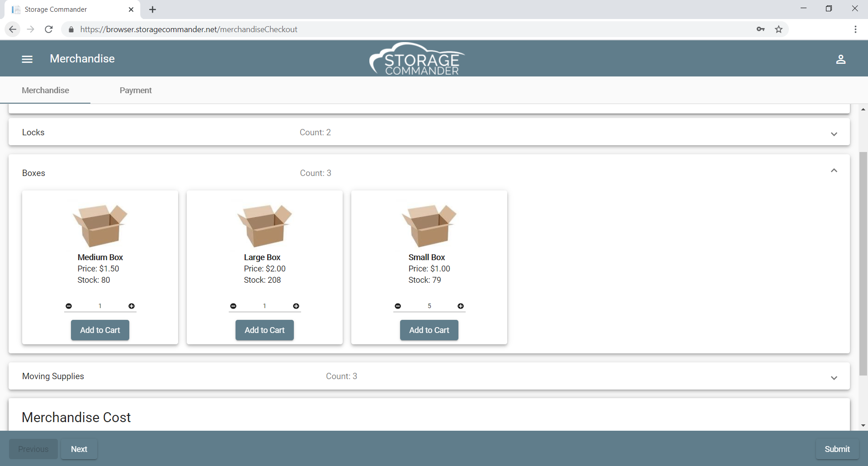Switch to the Payment tab
Image resolution: width=868 pixels, height=466 pixels.
[x=136, y=90]
